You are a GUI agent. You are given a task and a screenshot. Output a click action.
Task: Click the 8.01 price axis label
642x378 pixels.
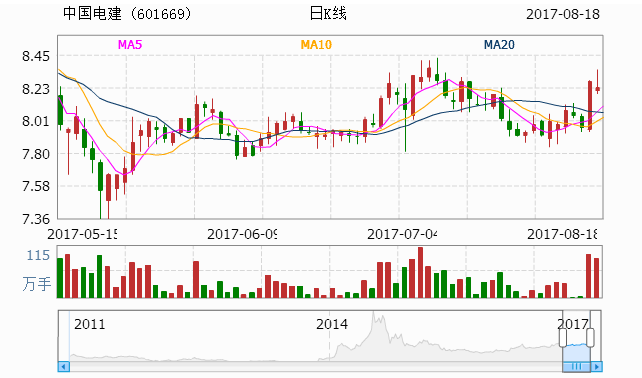[36, 121]
